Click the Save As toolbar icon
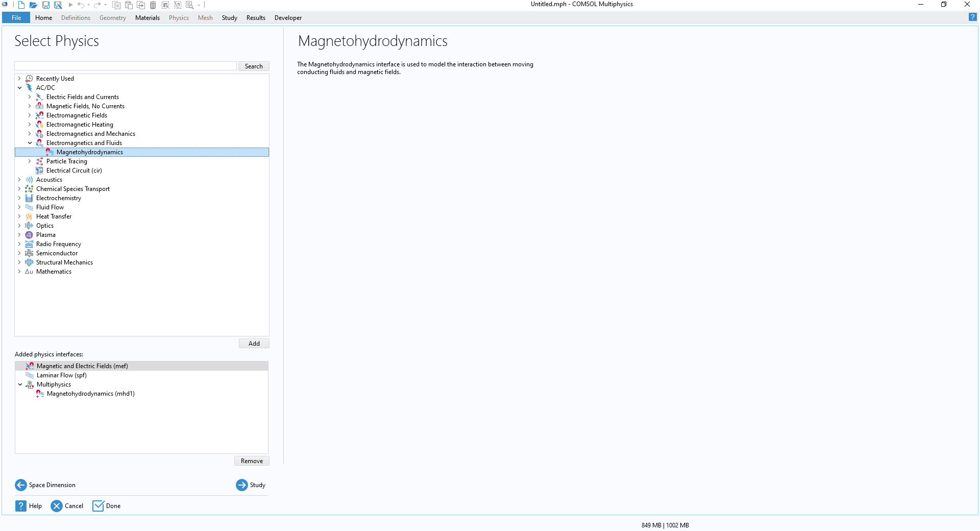Image resolution: width=980 pixels, height=531 pixels. pyautogui.click(x=58, y=5)
